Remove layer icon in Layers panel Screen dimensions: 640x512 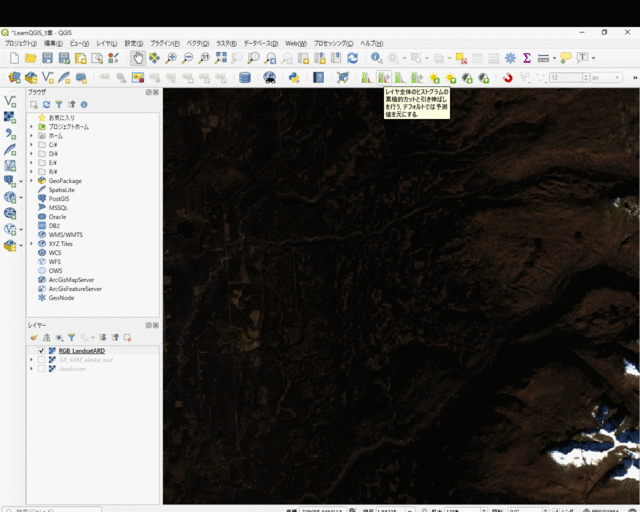point(127,338)
